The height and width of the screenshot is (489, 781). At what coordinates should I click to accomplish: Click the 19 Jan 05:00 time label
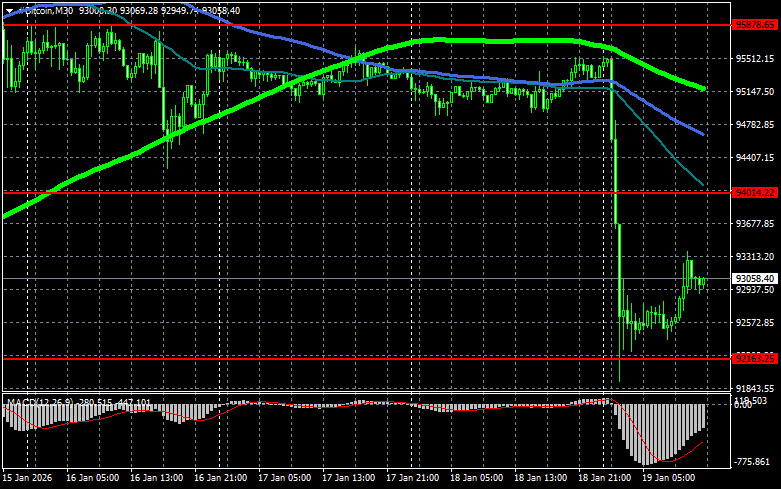tap(668, 478)
